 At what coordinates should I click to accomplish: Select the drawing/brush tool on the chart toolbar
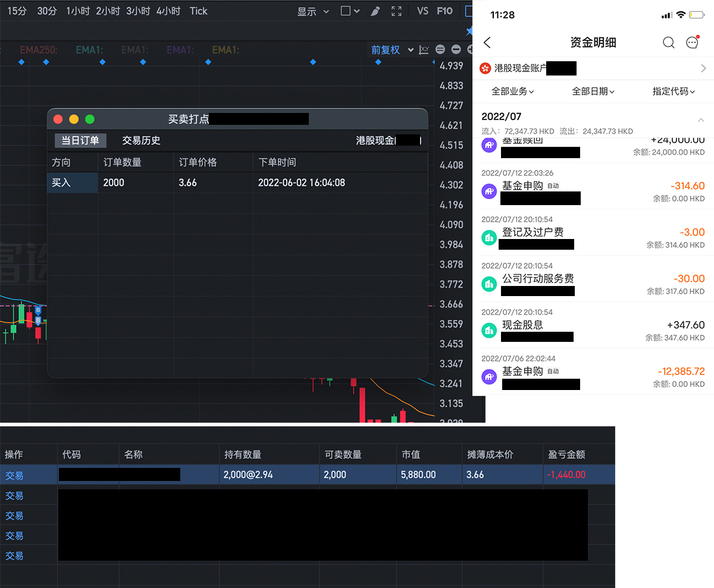(x=375, y=11)
